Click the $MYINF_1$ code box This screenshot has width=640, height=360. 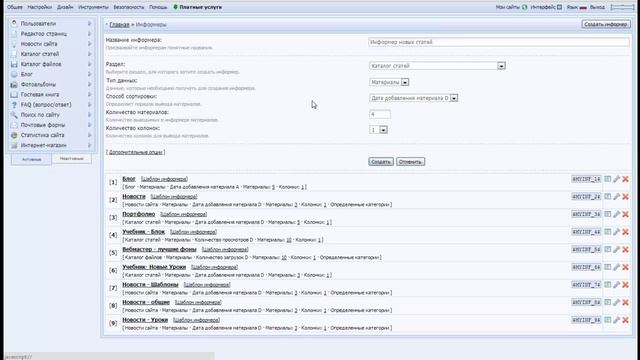(x=586, y=179)
